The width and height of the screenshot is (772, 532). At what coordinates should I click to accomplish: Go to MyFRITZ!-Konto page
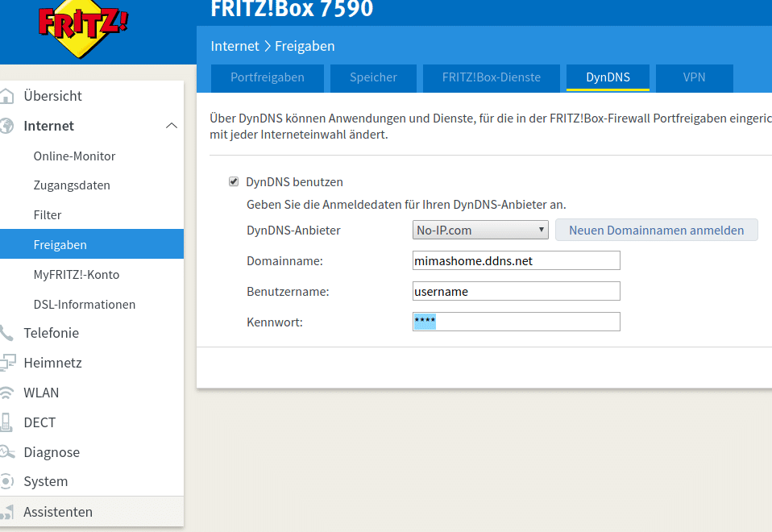[77, 275]
